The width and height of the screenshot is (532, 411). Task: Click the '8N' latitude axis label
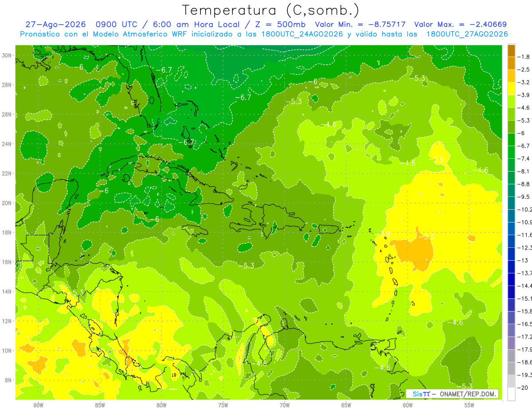(9, 380)
